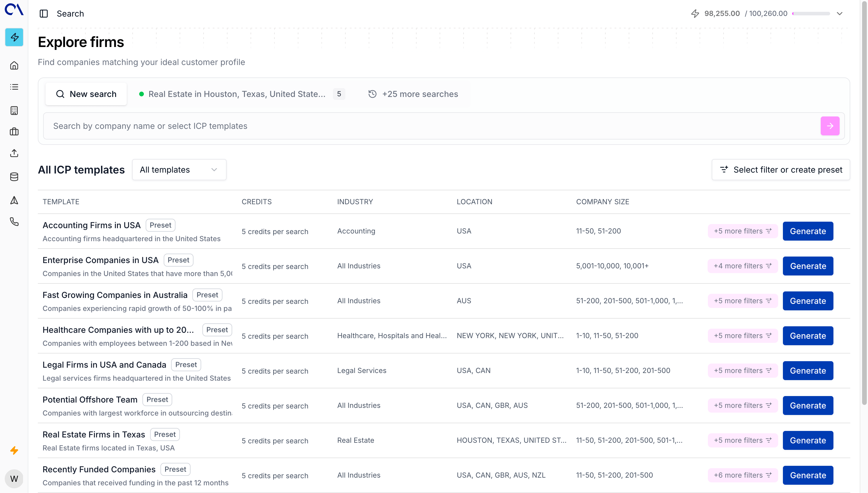Open the lists icon in the sidebar
The height and width of the screenshot is (493, 868).
click(14, 87)
